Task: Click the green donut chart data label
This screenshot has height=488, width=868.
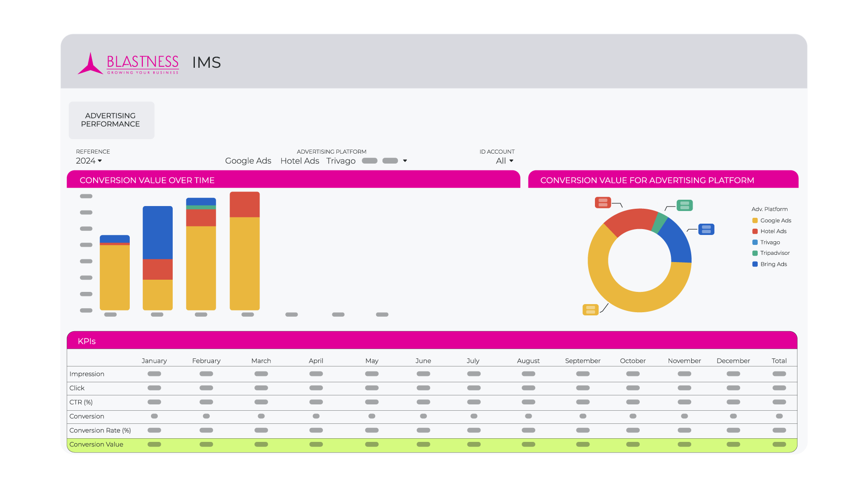Action: tap(684, 206)
